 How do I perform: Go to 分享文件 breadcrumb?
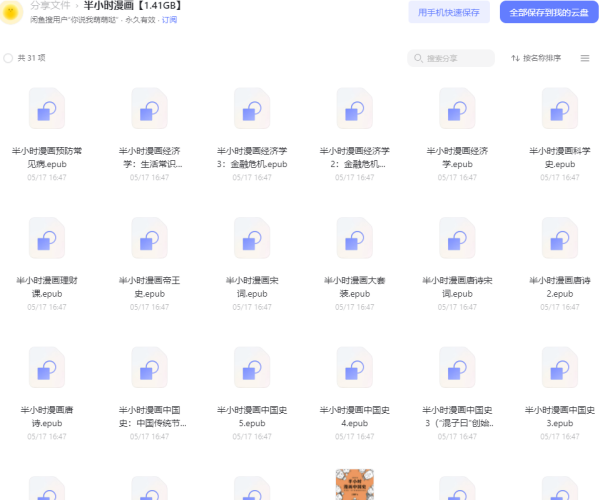(x=50, y=6)
